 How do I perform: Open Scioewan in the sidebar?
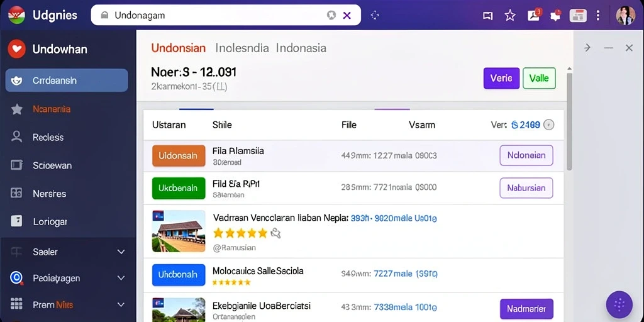pyautogui.click(x=52, y=165)
